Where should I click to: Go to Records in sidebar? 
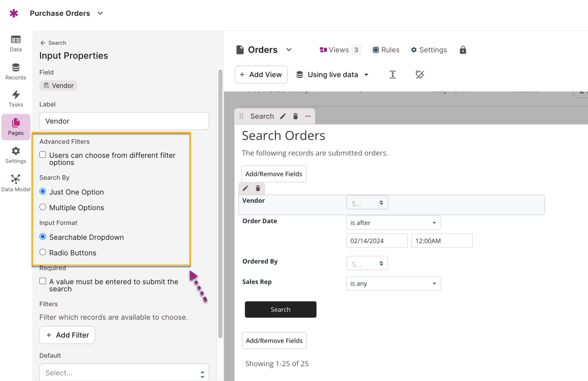click(x=16, y=71)
